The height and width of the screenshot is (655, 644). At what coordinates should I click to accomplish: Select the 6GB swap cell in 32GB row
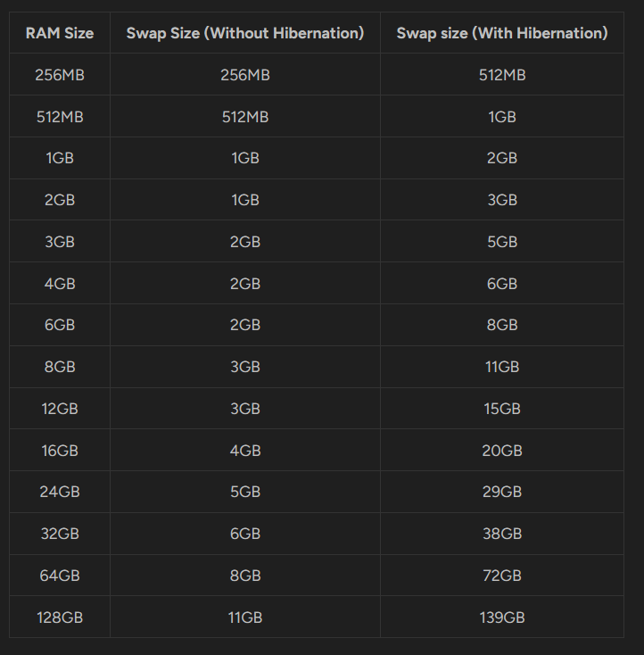245,534
